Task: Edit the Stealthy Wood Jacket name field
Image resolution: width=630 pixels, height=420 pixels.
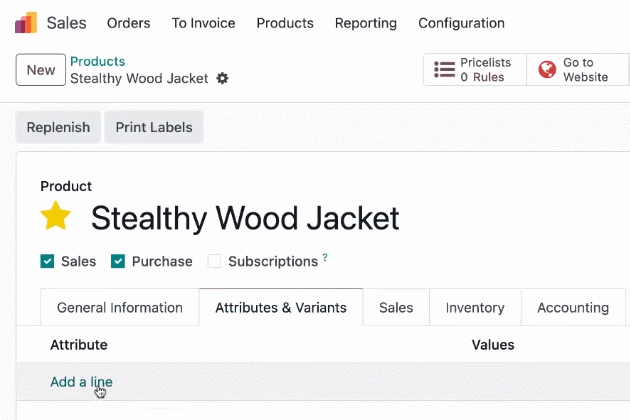Action: pos(245,218)
